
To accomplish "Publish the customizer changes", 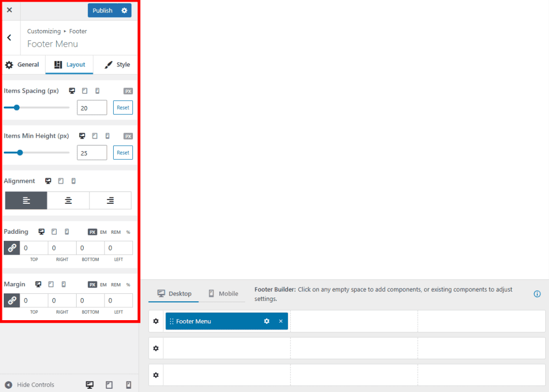I will pyautogui.click(x=103, y=10).
